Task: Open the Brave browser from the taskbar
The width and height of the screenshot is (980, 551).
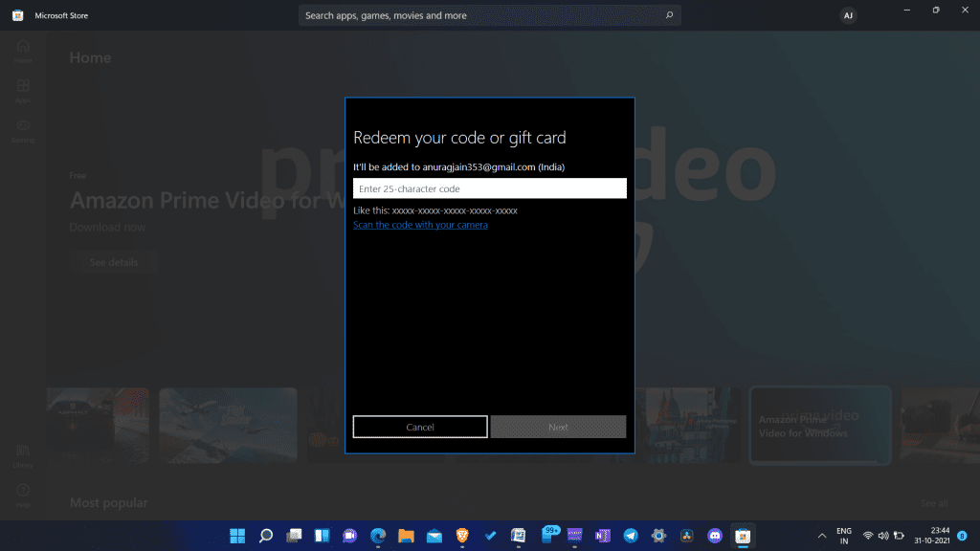Action: point(462,537)
